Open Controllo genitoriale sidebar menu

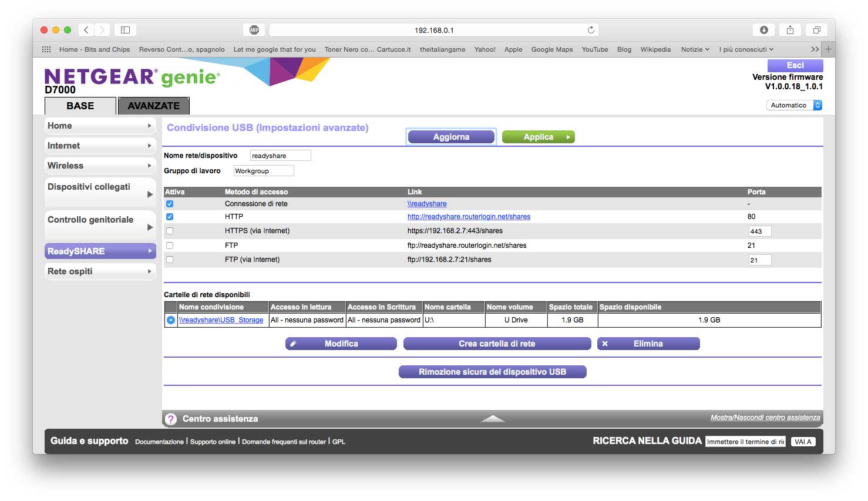point(100,226)
